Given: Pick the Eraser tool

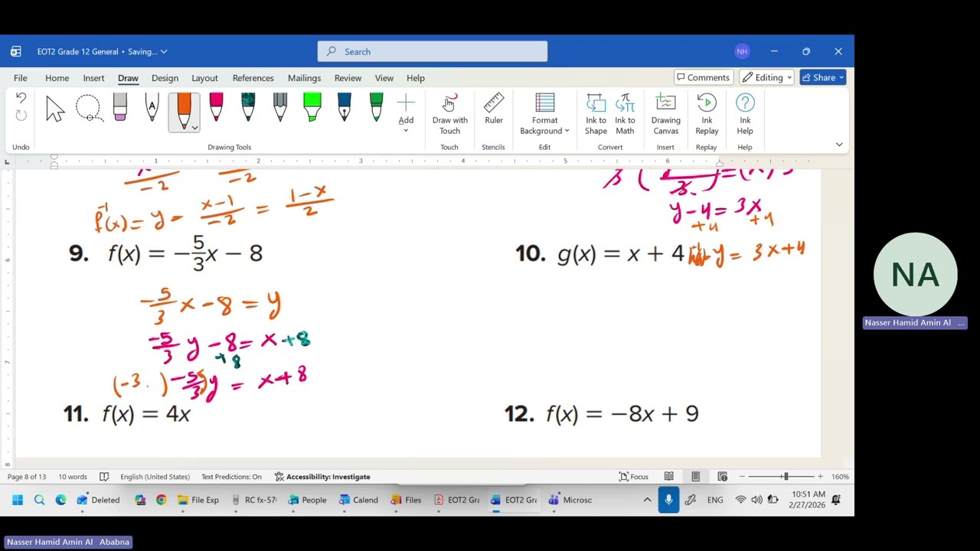Looking at the screenshot, I should point(120,109).
